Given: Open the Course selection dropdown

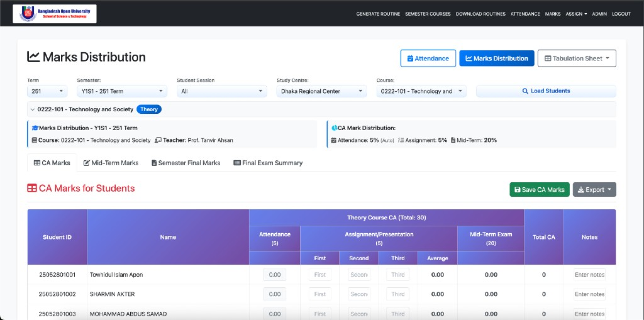Looking at the screenshot, I should [421, 91].
